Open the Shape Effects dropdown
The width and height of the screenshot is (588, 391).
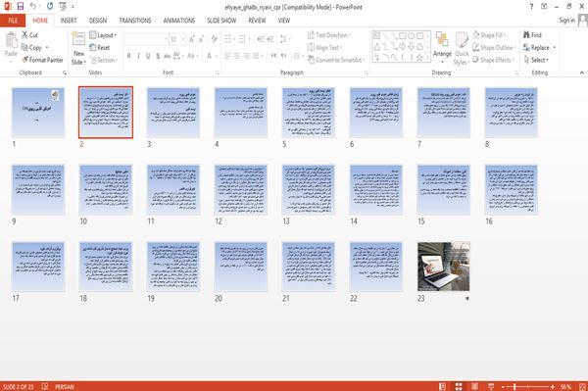(x=494, y=60)
